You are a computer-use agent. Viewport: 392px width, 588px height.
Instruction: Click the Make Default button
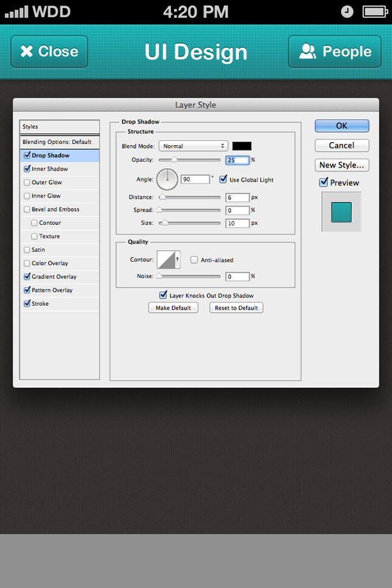[x=173, y=308]
